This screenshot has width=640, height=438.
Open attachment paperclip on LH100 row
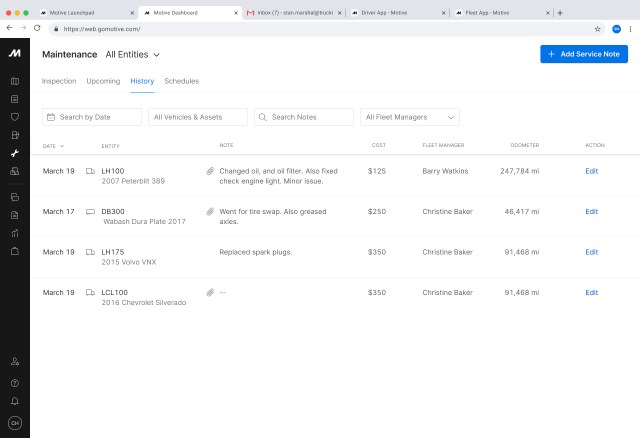click(x=210, y=171)
